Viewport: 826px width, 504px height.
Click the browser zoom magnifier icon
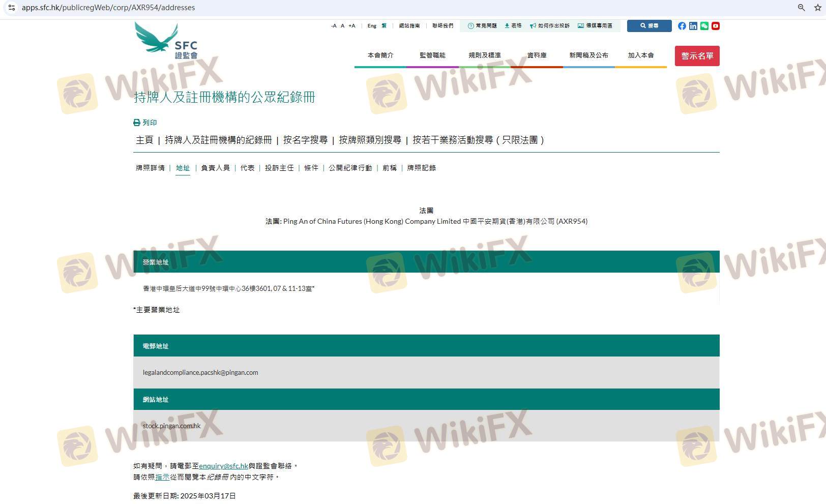tap(801, 8)
